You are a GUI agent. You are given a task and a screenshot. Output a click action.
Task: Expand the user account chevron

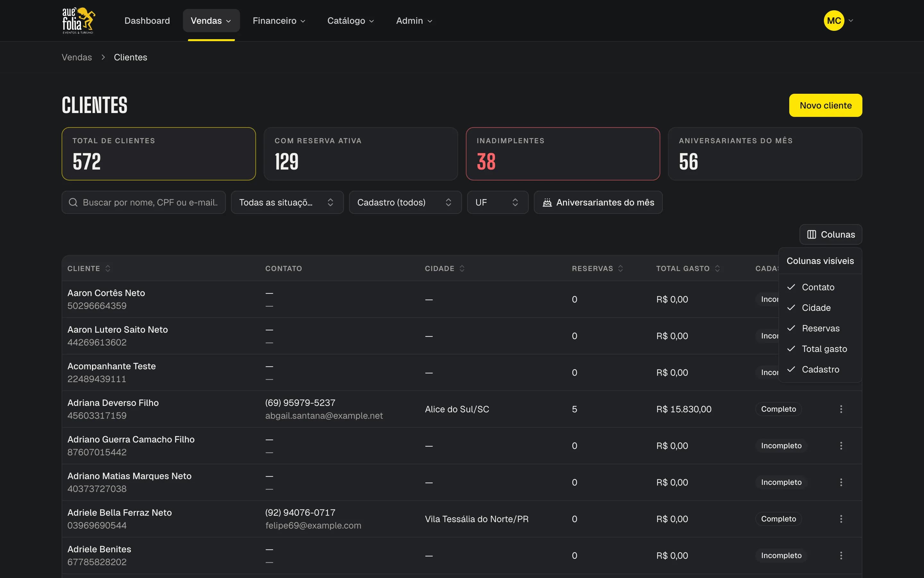[x=851, y=21]
